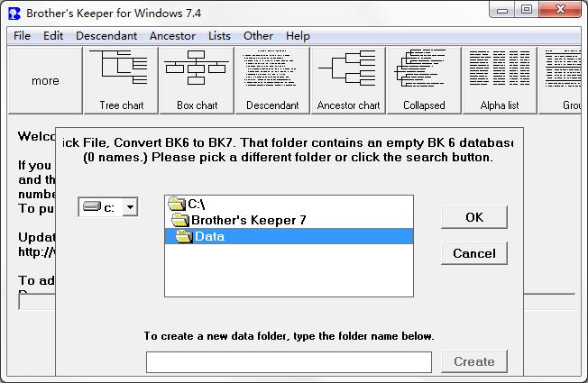Click the new data folder name field

[x=289, y=361]
